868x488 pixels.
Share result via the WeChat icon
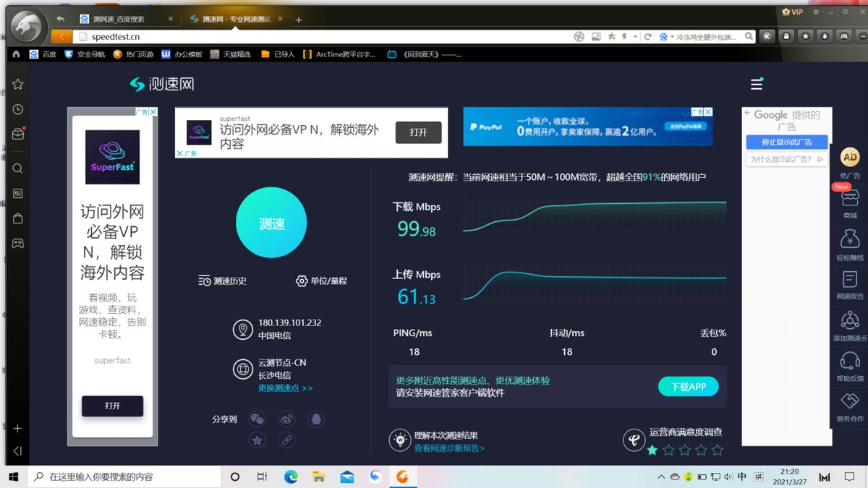point(257,419)
